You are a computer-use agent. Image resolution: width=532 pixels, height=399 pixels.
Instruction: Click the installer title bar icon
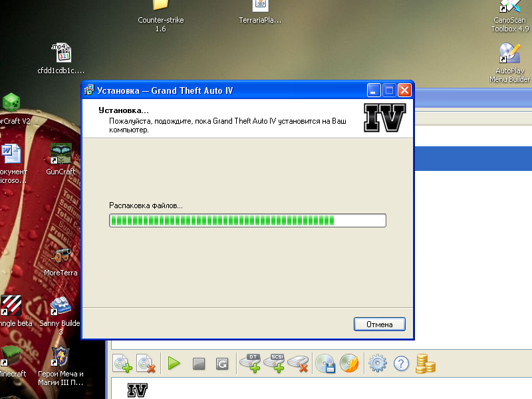[x=89, y=90]
